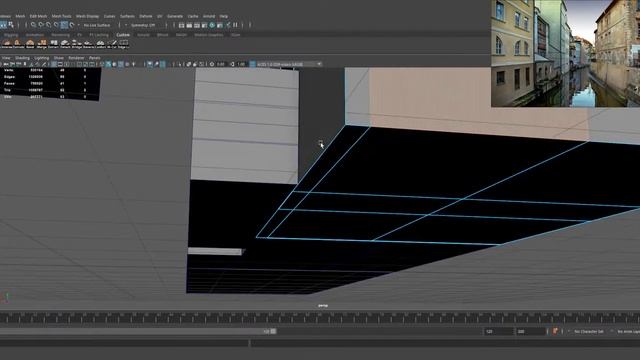Open the Mesh Display menu
The height and width of the screenshot is (360, 640).
point(87,16)
